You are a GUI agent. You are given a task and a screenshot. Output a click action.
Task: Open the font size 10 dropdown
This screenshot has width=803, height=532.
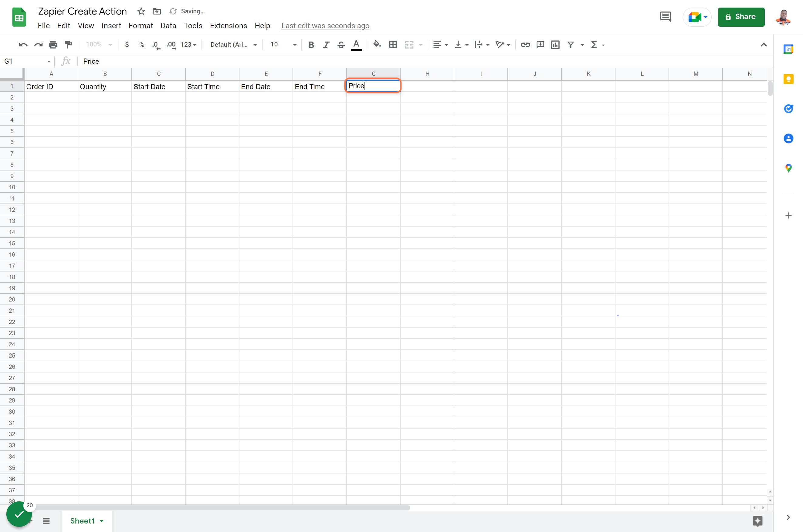[x=283, y=45]
